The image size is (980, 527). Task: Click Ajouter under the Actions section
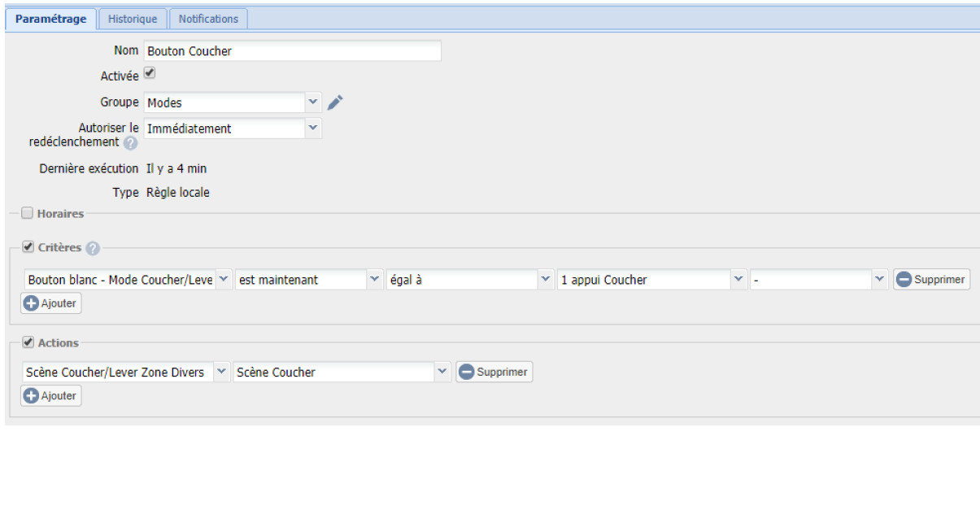[x=51, y=396]
